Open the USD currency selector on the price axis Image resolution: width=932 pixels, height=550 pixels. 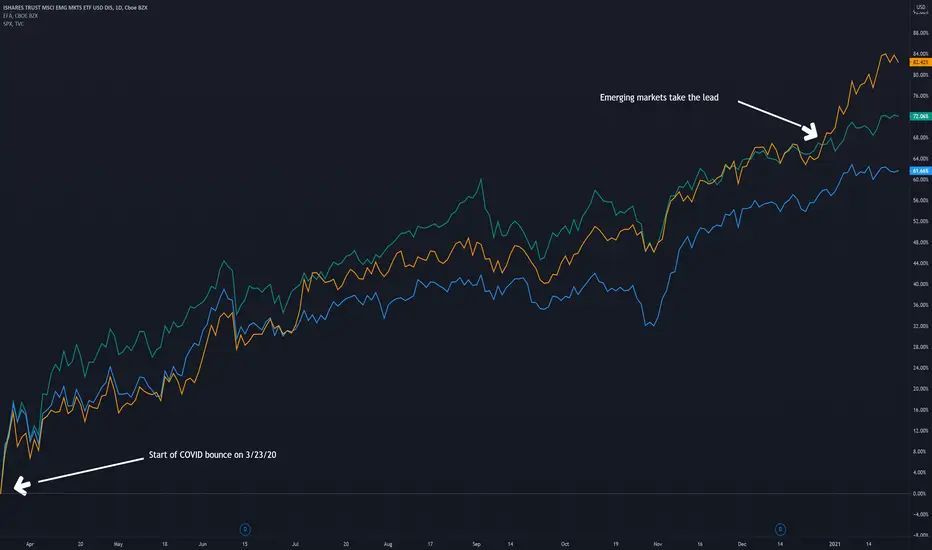coord(921,7)
